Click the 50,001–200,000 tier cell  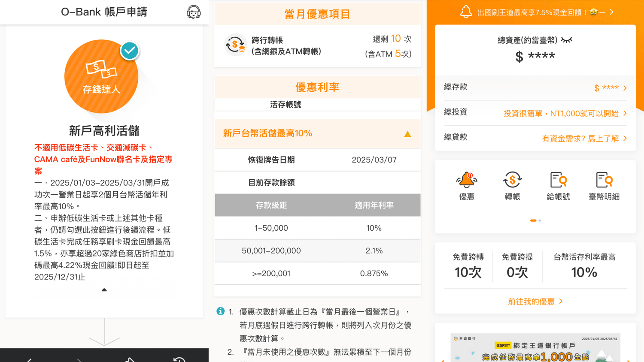tap(271, 251)
